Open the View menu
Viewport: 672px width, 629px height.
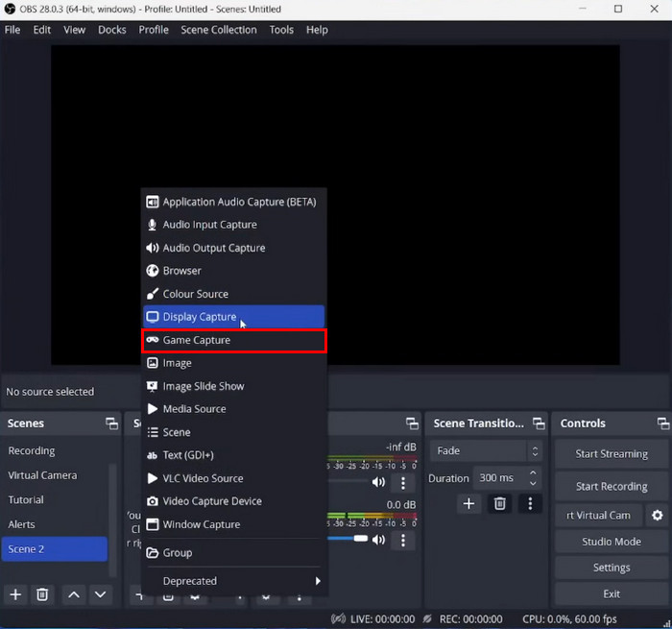pyautogui.click(x=75, y=30)
